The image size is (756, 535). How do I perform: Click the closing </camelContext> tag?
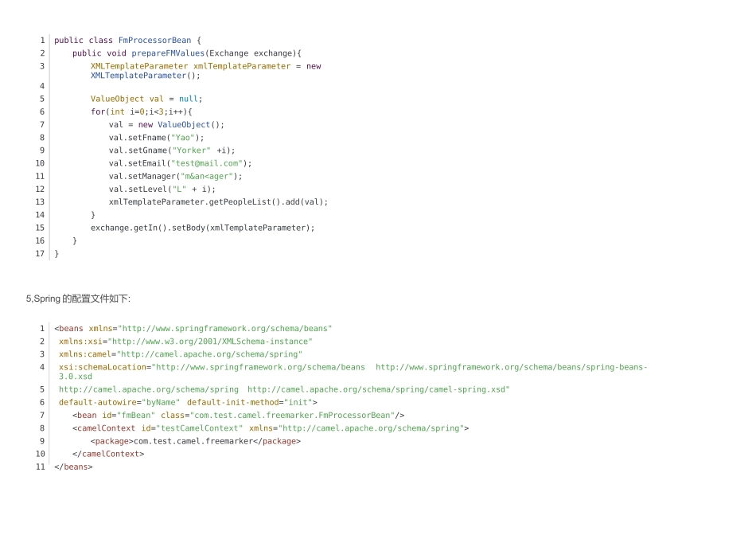coord(108,454)
